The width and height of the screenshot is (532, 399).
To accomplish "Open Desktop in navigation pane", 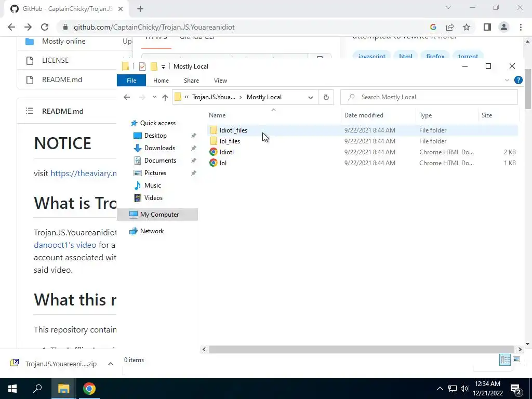I will coord(155,136).
